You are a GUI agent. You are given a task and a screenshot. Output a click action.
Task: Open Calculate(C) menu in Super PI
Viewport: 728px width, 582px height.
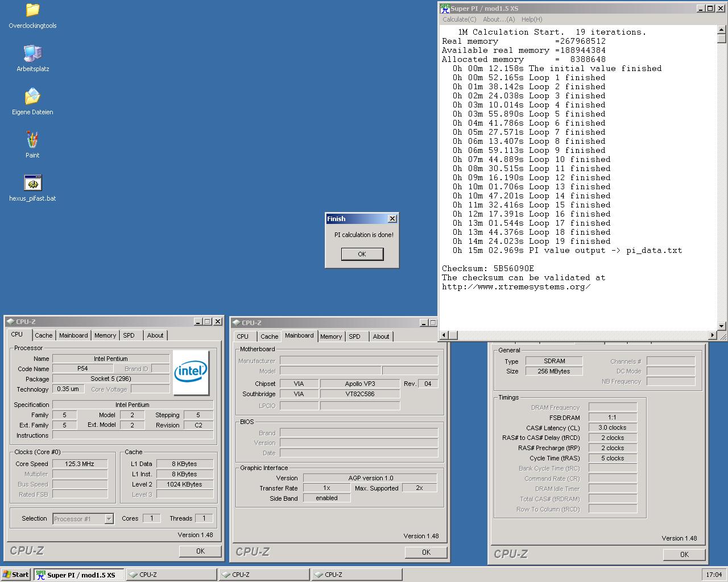coord(460,19)
